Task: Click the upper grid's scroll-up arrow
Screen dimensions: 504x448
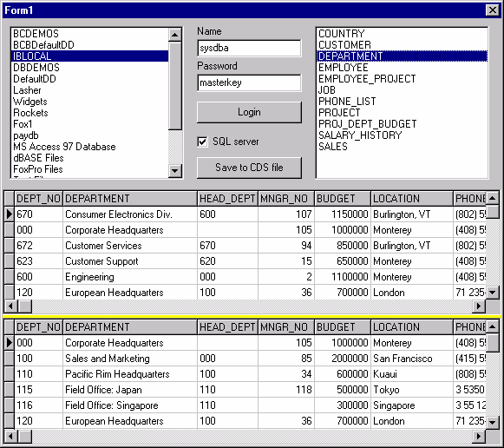Action: (x=492, y=198)
